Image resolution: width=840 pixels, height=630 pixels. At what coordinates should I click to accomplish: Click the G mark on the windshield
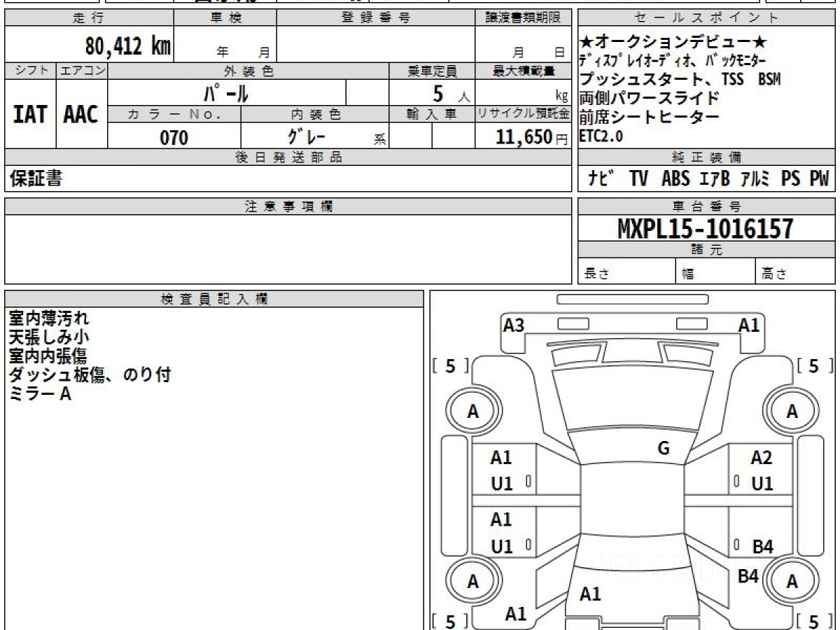664,449
